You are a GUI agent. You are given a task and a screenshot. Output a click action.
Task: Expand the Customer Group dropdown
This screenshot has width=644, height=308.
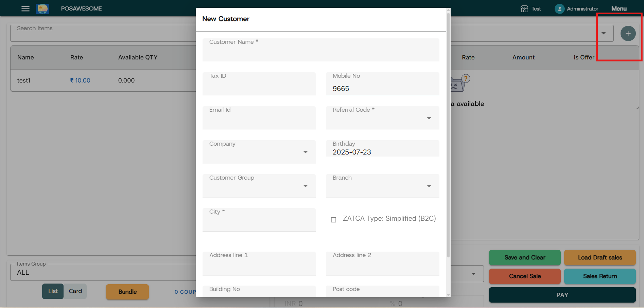(306, 186)
